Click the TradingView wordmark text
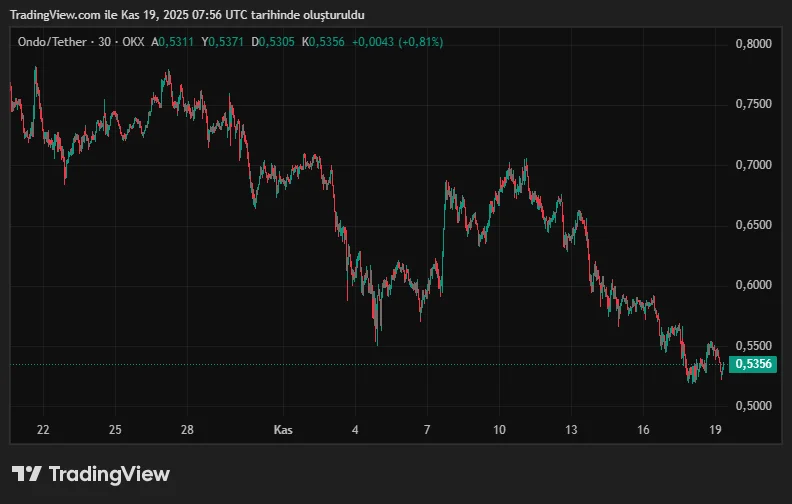The width and height of the screenshot is (792, 504). [109, 474]
